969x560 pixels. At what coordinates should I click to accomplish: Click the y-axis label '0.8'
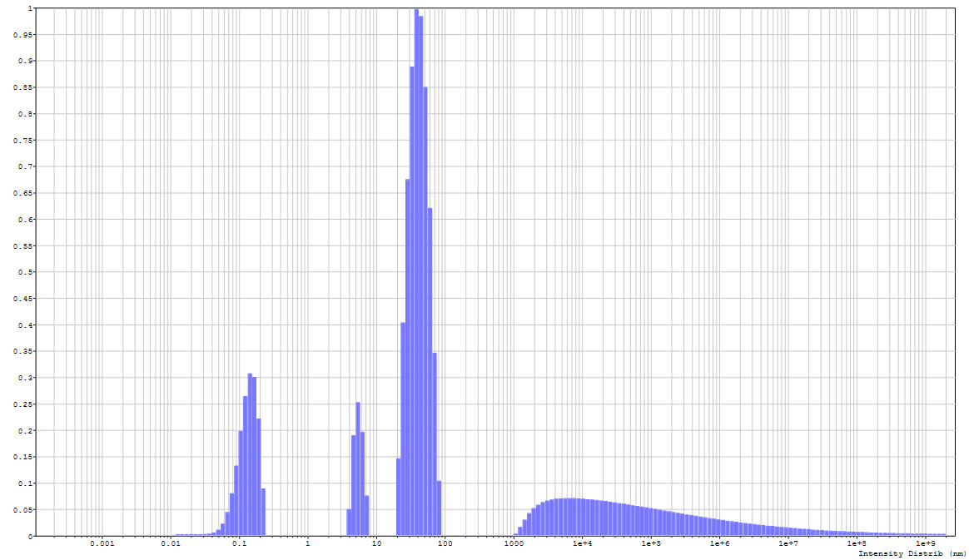pos(25,114)
